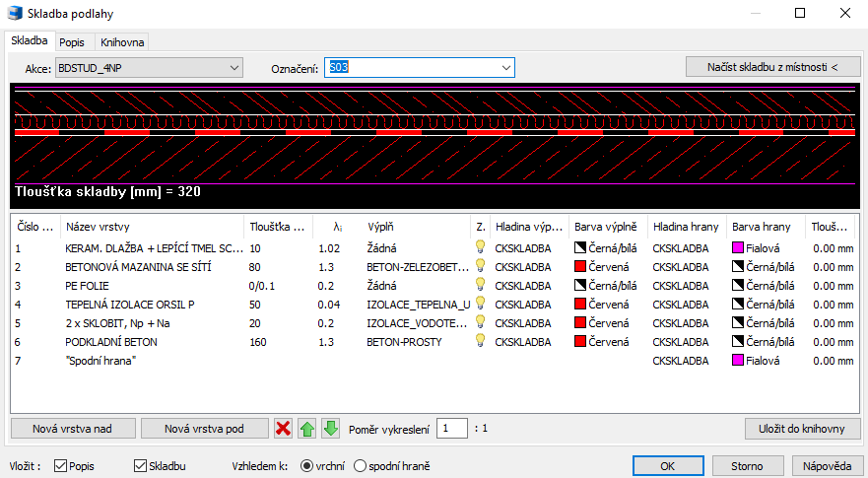Open the Knihovna tab
868x478 pixels.
click(x=122, y=41)
